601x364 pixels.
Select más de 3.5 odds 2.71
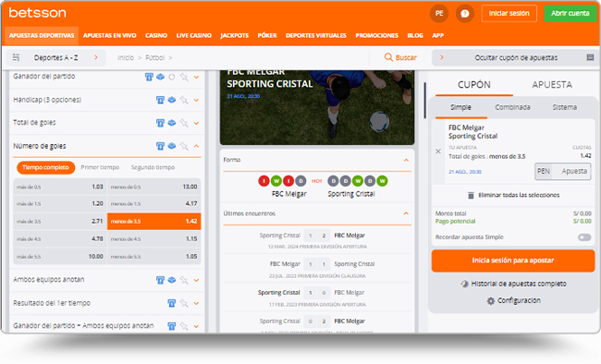pyautogui.click(x=60, y=221)
